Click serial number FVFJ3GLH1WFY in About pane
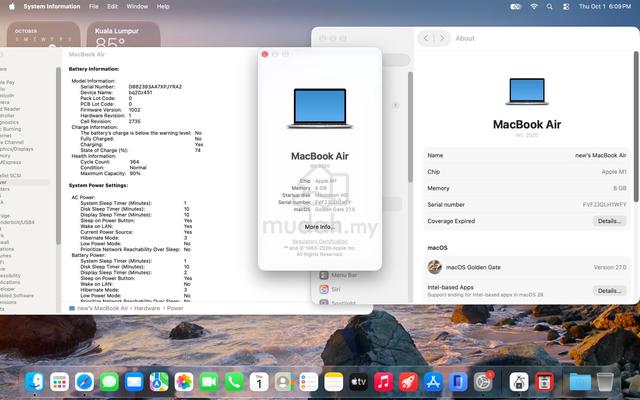640x400 pixels. pos(604,204)
